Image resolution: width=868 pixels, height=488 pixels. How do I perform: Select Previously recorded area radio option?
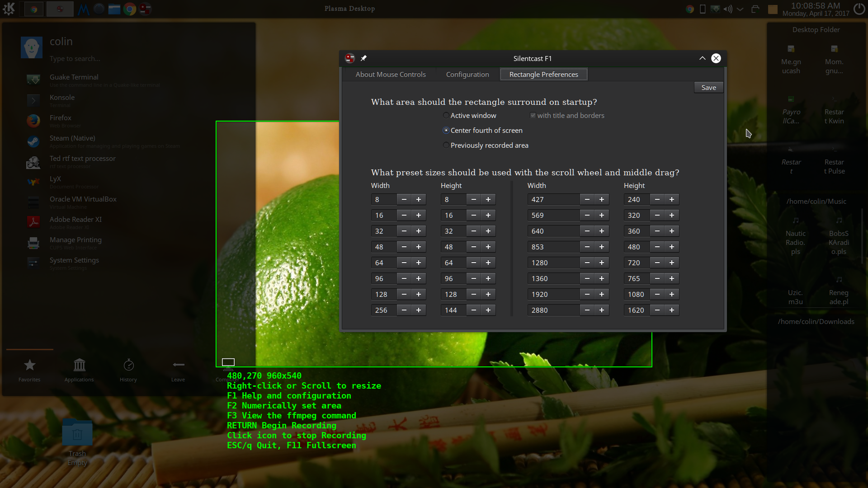(446, 145)
